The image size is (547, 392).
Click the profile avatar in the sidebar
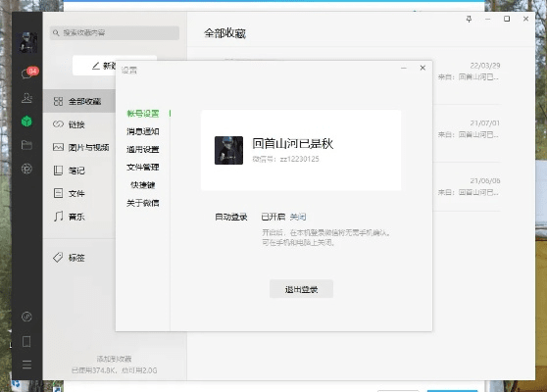[x=27, y=42]
